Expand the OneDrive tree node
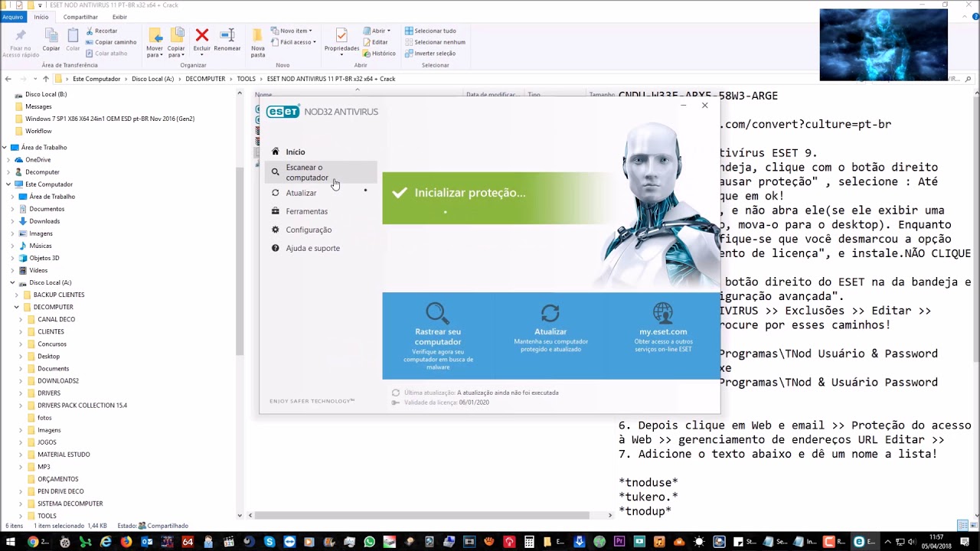The height and width of the screenshot is (551, 980). [x=8, y=160]
